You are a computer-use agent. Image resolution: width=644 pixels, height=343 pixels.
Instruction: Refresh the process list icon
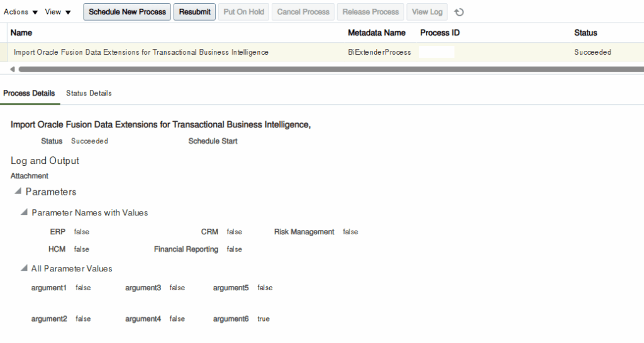pyautogui.click(x=458, y=13)
